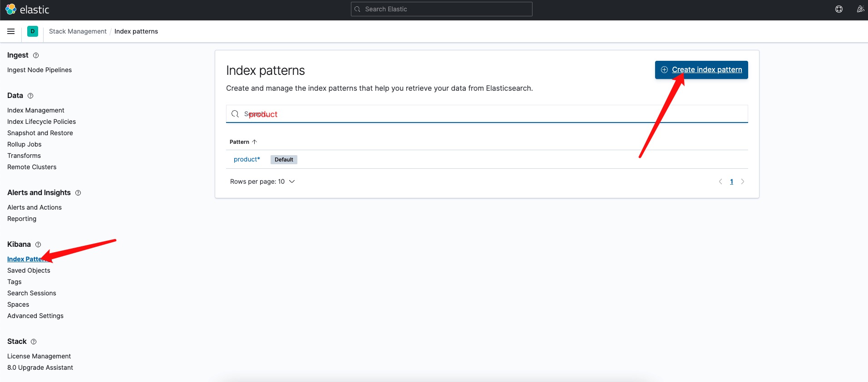868x382 pixels.
Task: Open the hamburger navigation menu
Action: (11, 31)
